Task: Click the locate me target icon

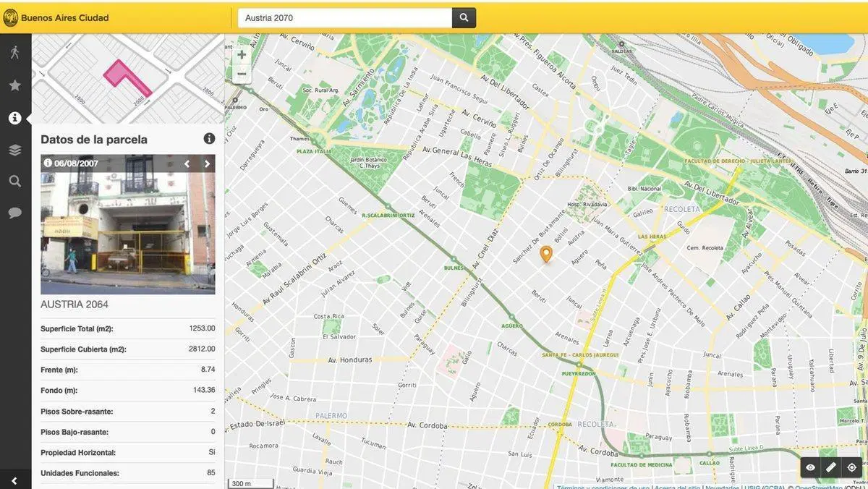Action: (851, 467)
